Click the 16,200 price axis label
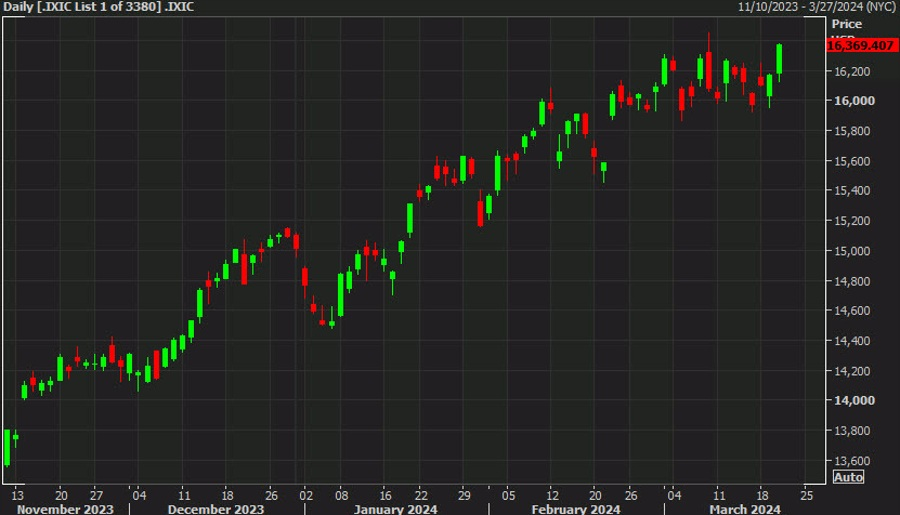This screenshot has width=900, height=515. click(852, 71)
